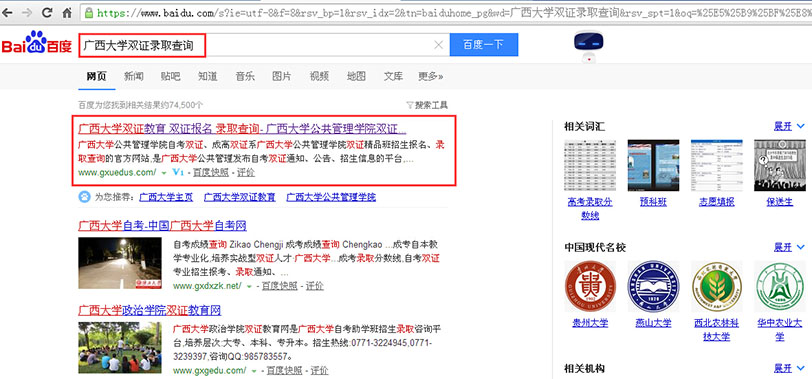The width and height of the screenshot is (812, 379).
Task: Open recommended link 广西大学公共管理学院
Action: pyautogui.click(x=331, y=197)
